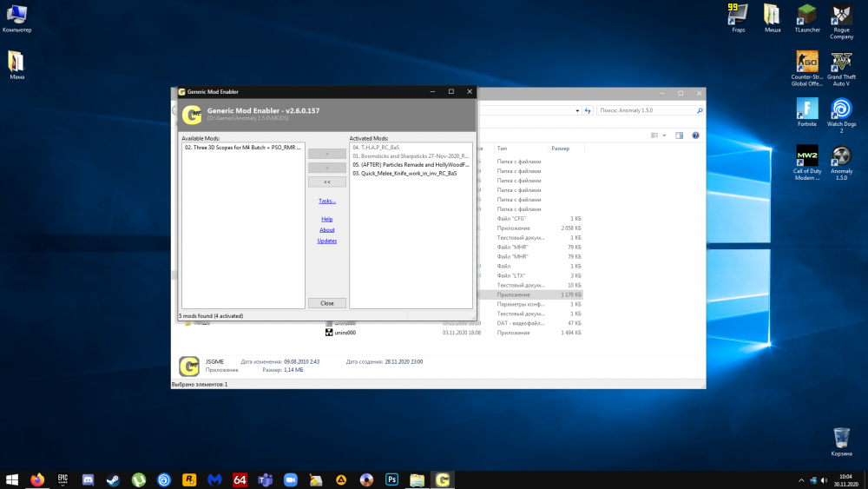Open Firefox from the taskbar
This screenshot has height=489, width=868.
tap(37, 479)
